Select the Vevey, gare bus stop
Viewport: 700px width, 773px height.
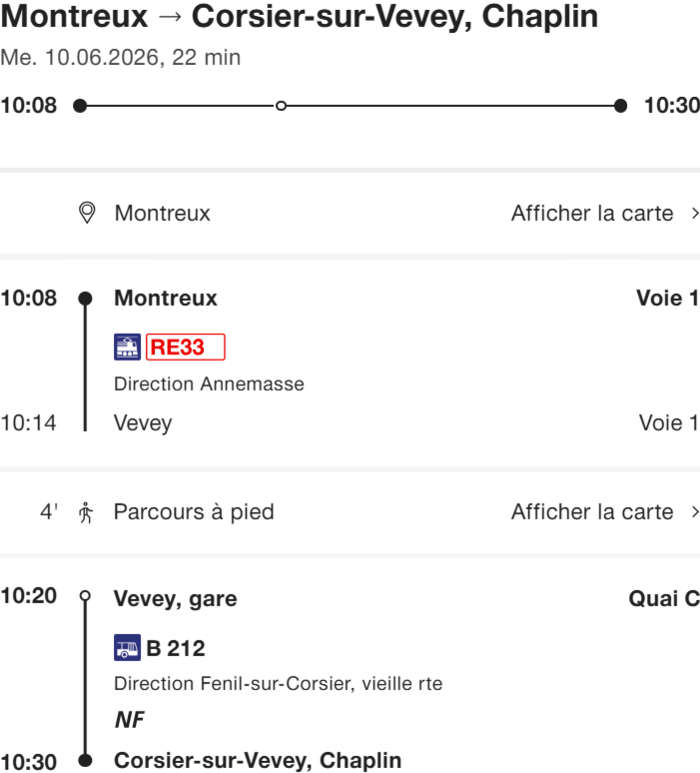(x=176, y=599)
